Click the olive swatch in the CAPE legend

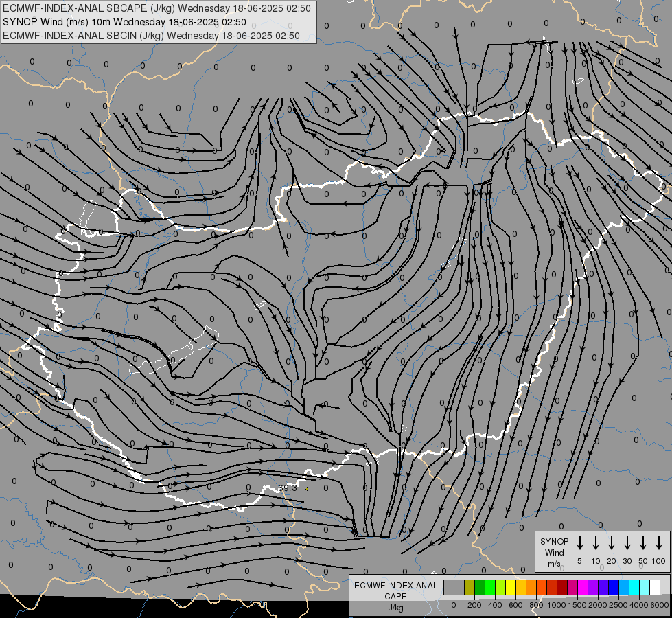tap(470, 587)
